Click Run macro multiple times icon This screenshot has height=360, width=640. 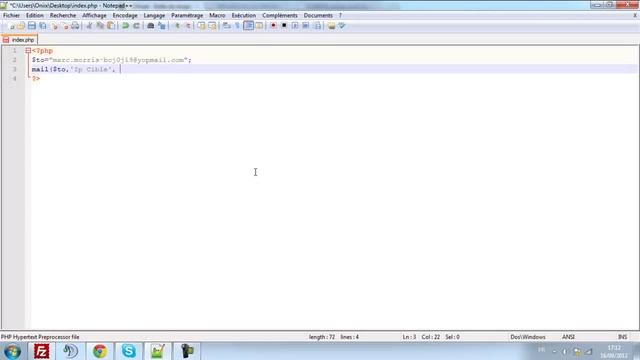[x=305, y=26]
